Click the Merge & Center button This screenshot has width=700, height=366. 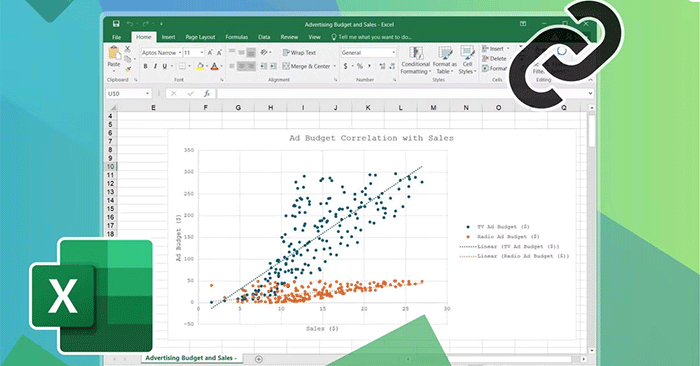306,66
